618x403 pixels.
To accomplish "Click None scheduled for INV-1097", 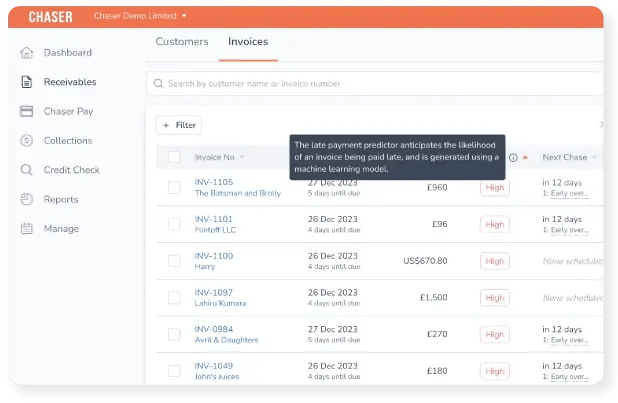I will tap(573, 298).
